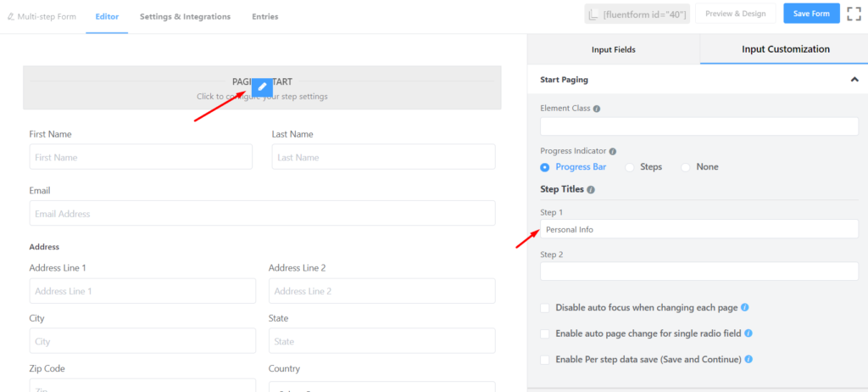868x392 pixels.
Task: Toggle fullscreen mode icon
Action: click(x=854, y=14)
